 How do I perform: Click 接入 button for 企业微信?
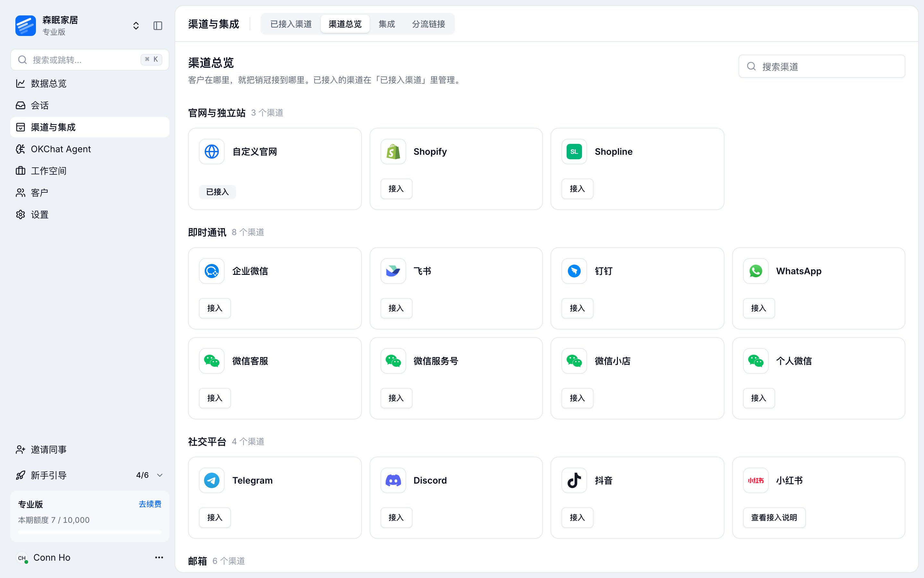point(215,308)
